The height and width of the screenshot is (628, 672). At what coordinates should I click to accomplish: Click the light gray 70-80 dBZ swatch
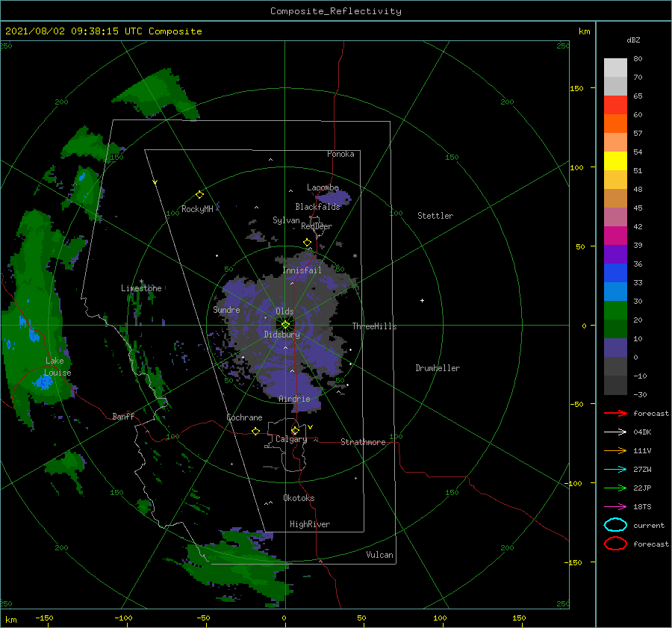[615, 68]
